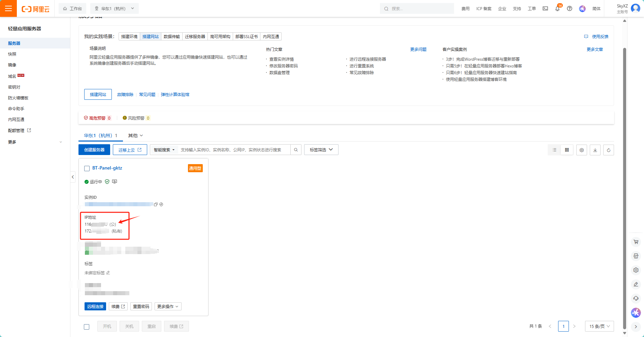
Task: Open the AI assistant icon in header
Action: [x=582, y=9]
